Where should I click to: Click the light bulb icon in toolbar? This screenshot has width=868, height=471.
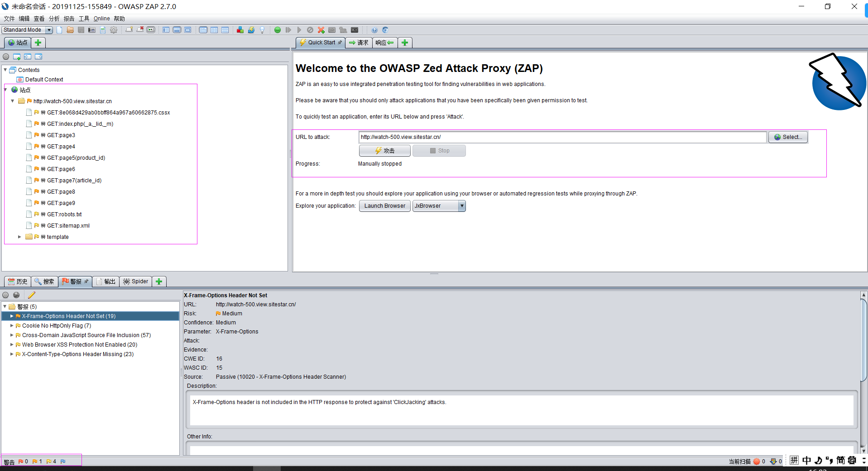coord(262,30)
